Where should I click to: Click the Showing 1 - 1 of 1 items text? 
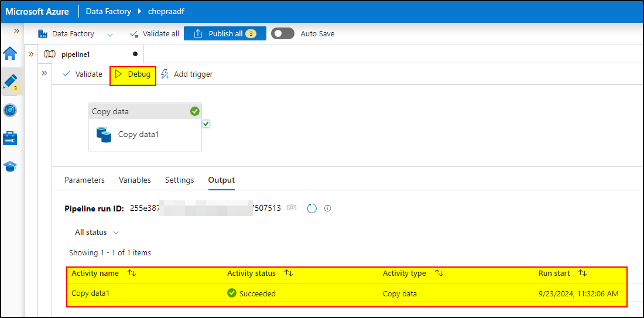click(x=110, y=252)
